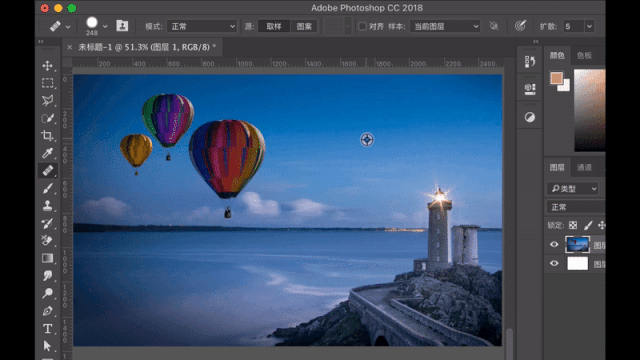Select the Path Selection tool
Screen dimensions: 640x360
tap(47, 346)
